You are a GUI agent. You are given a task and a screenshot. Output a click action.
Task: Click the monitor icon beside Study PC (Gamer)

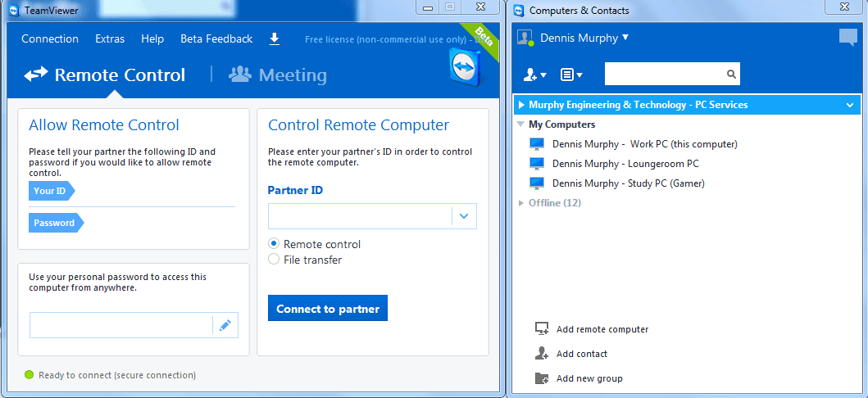[x=537, y=183]
